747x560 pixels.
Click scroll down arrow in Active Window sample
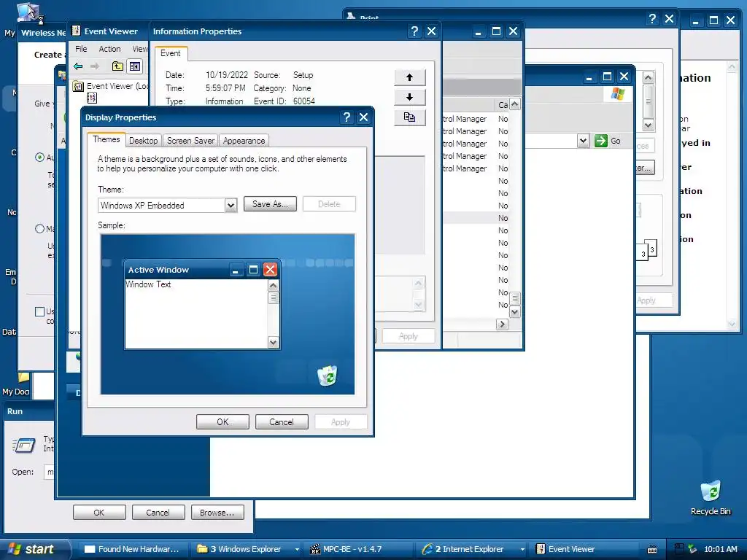(273, 342)
